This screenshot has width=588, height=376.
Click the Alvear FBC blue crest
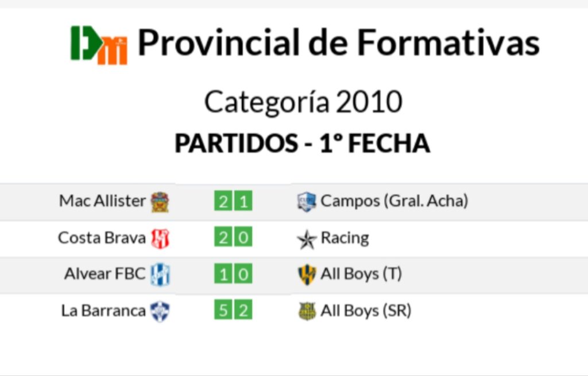click(x=160, y=275)
